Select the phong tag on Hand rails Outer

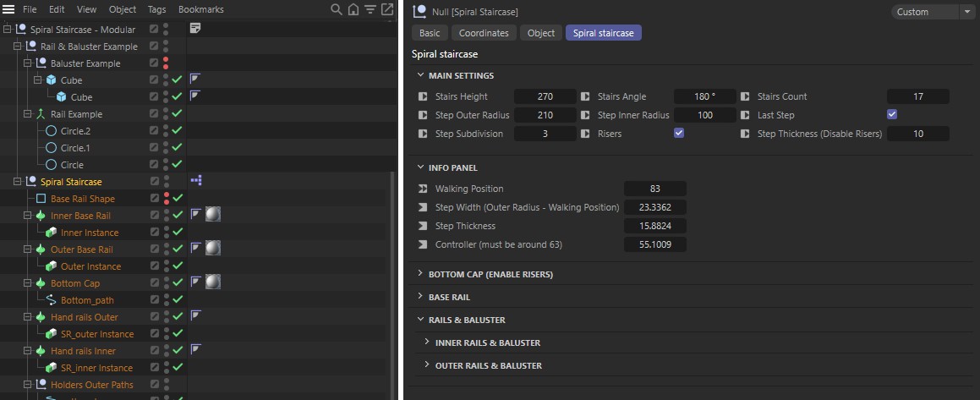[x=195, y=316]
